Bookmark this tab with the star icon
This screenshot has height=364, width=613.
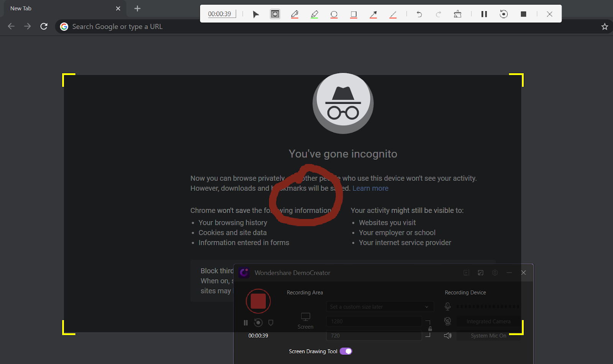click(605, 26)
